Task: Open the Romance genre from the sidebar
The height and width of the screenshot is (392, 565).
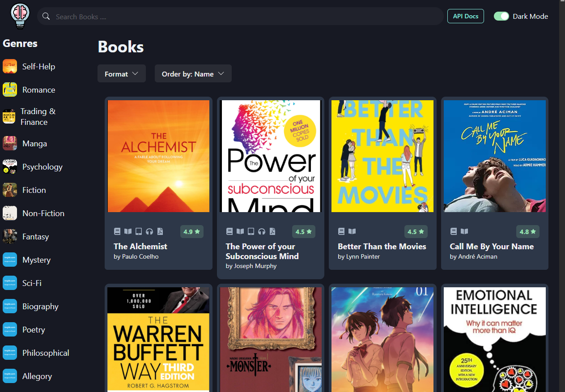Action: tap(39, 89)
